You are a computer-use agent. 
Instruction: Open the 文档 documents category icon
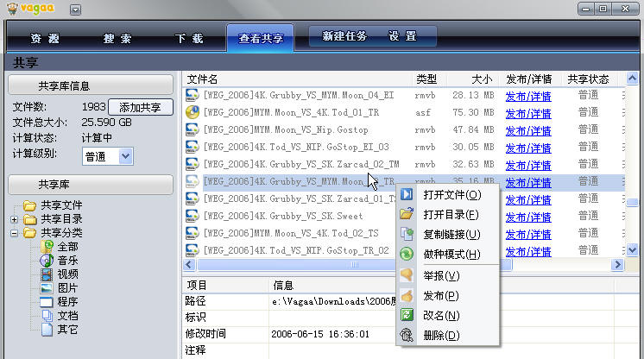point(47,316)
